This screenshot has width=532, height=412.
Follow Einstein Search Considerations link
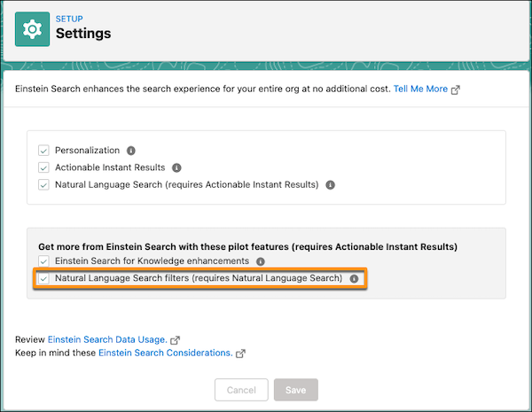[x=166, y=353]
